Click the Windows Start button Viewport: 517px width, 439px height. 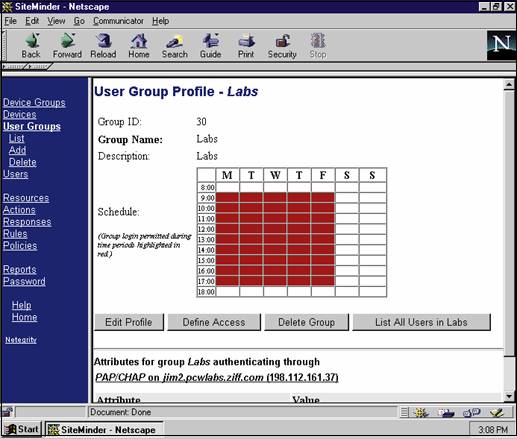pos(22,429)
